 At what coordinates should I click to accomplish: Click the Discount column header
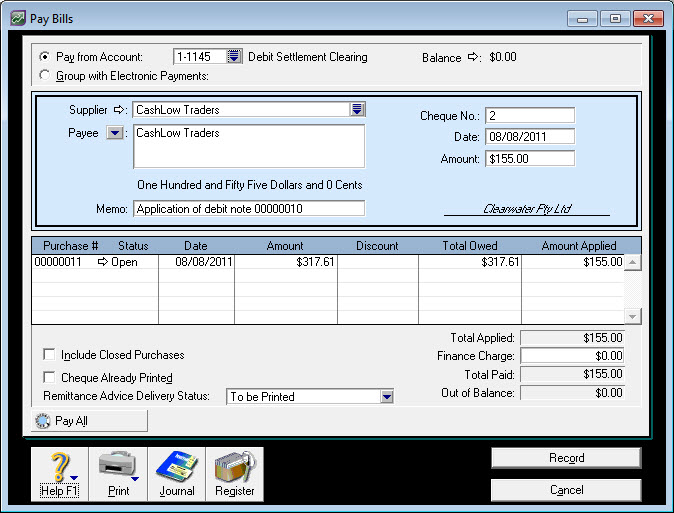click(377, 246)
